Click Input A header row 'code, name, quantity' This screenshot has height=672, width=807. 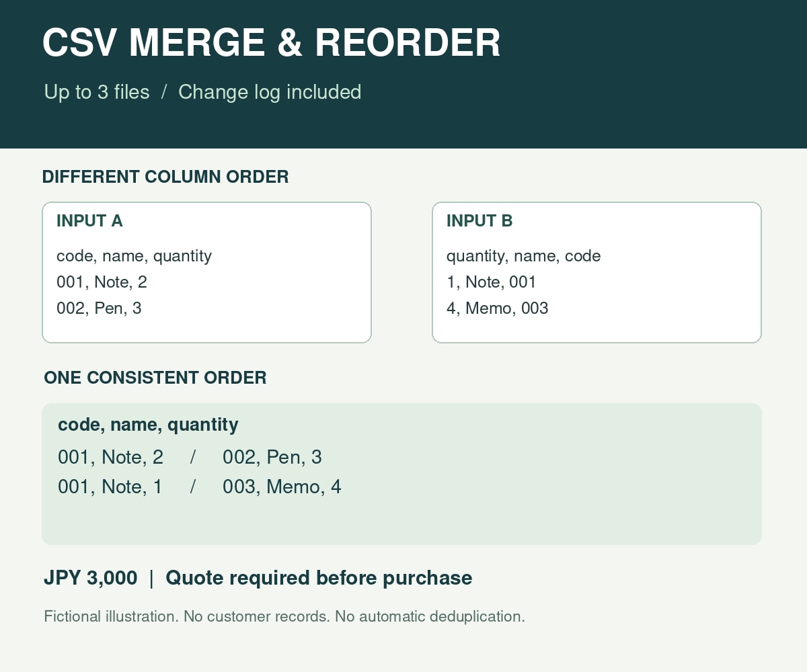134,256
